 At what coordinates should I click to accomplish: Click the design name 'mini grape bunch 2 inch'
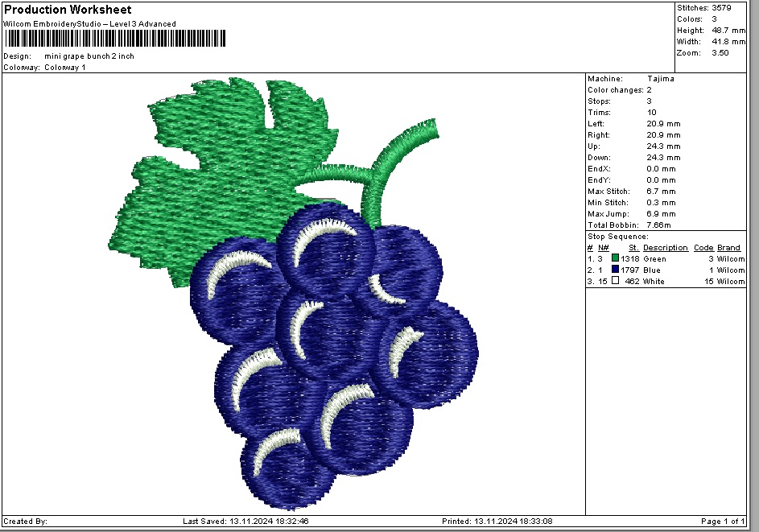click(x=89, y=56)
